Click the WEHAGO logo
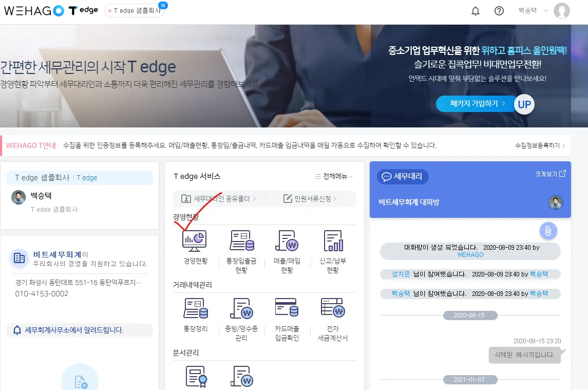This screenshot has height=390, width=588. [34, 10]
